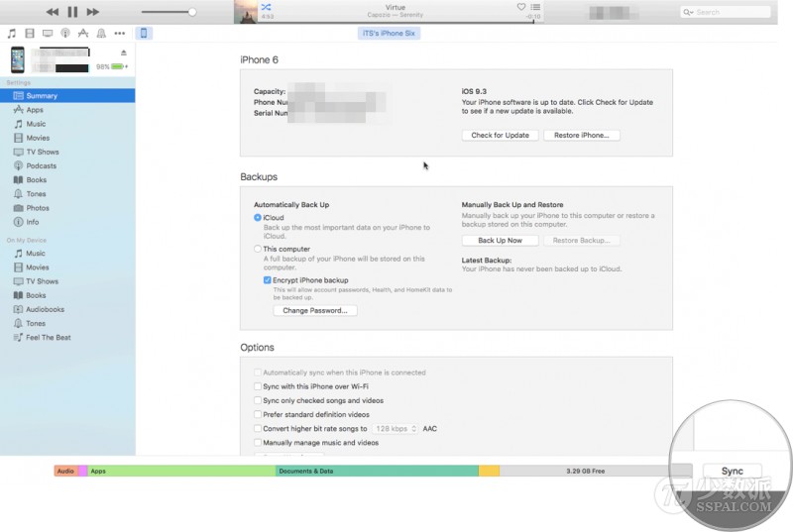Show more media types with ellipsis

click(119, 34)
